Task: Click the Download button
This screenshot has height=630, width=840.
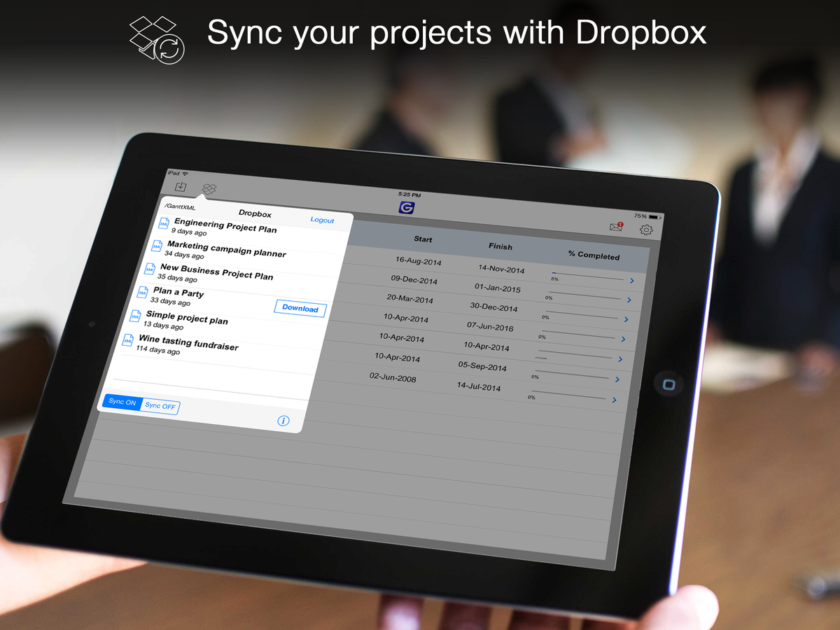Action: tap(300, 308)
